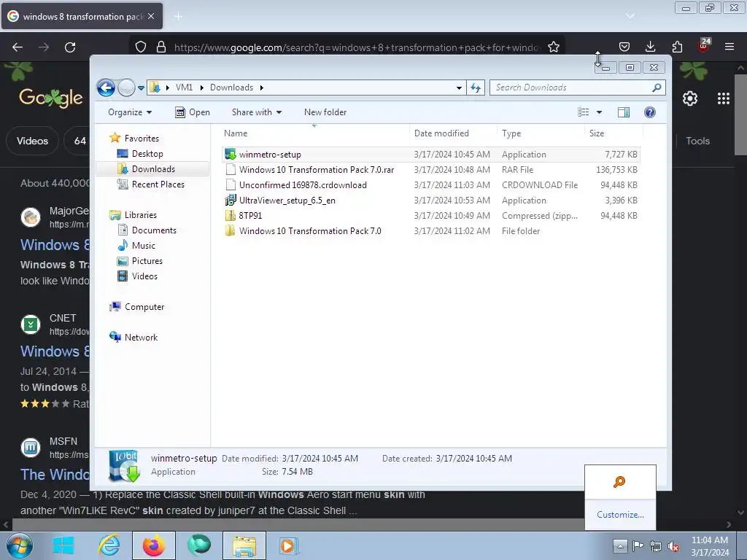Click Downloads in the address breadcrumb
The image size is (747, 560).
coord(231,87)
